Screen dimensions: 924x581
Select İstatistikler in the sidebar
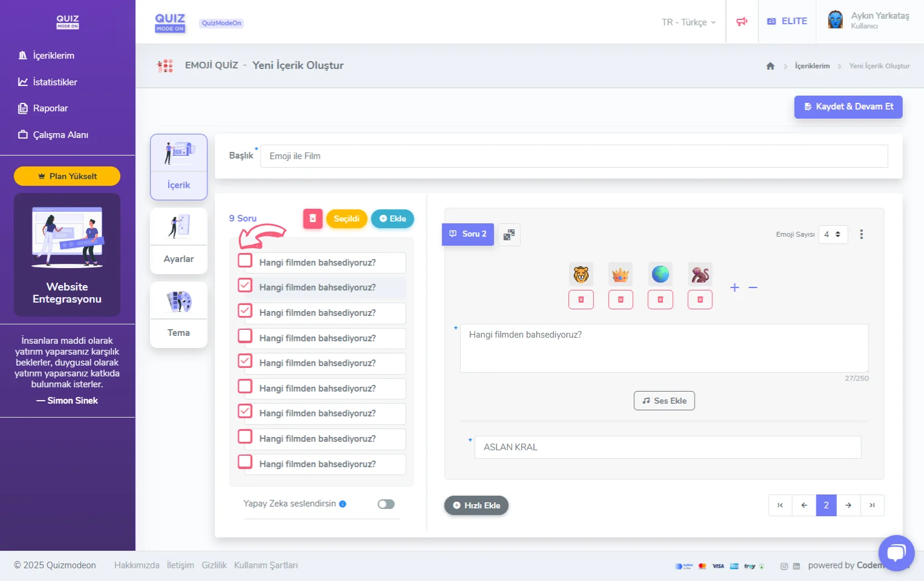[x=59, y=82]
